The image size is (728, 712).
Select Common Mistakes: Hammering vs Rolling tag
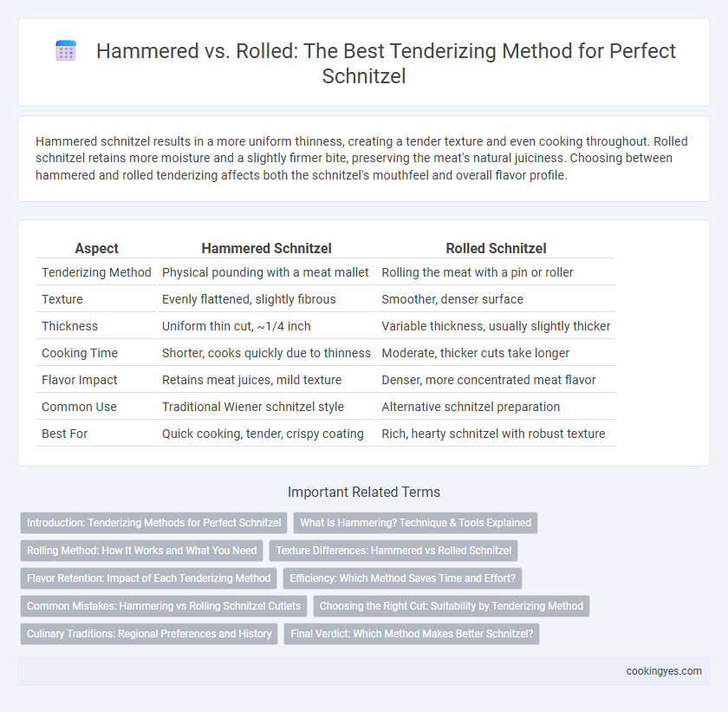point(164,606)
